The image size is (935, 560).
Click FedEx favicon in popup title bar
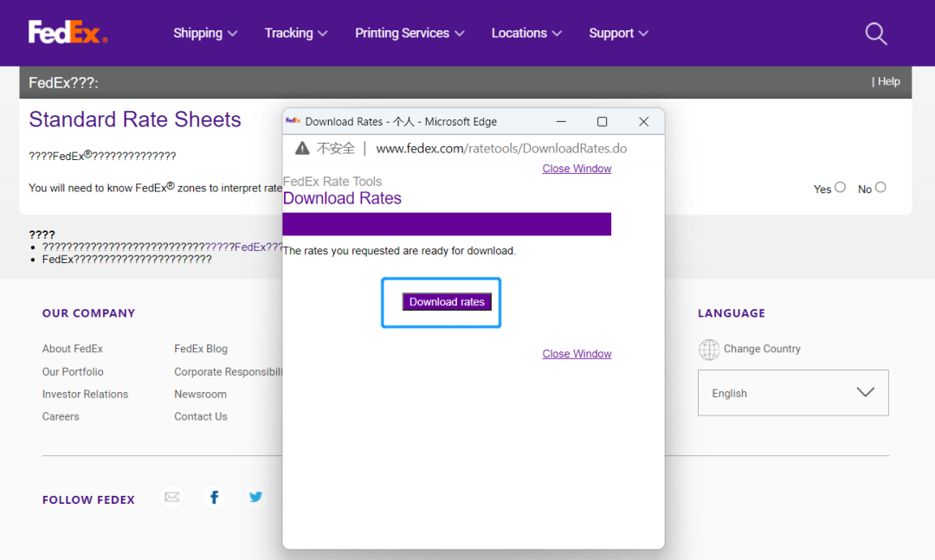coord(293,121)
